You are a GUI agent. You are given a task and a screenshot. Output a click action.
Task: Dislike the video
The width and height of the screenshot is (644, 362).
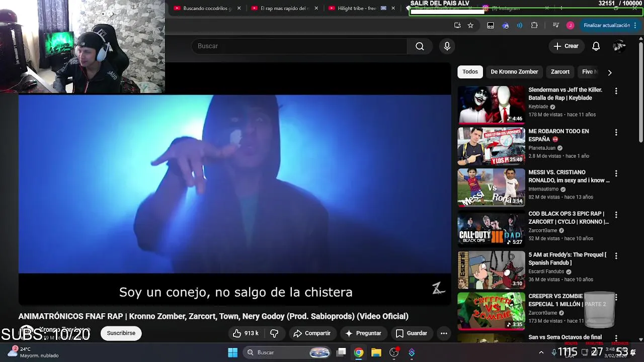[274, 333]
